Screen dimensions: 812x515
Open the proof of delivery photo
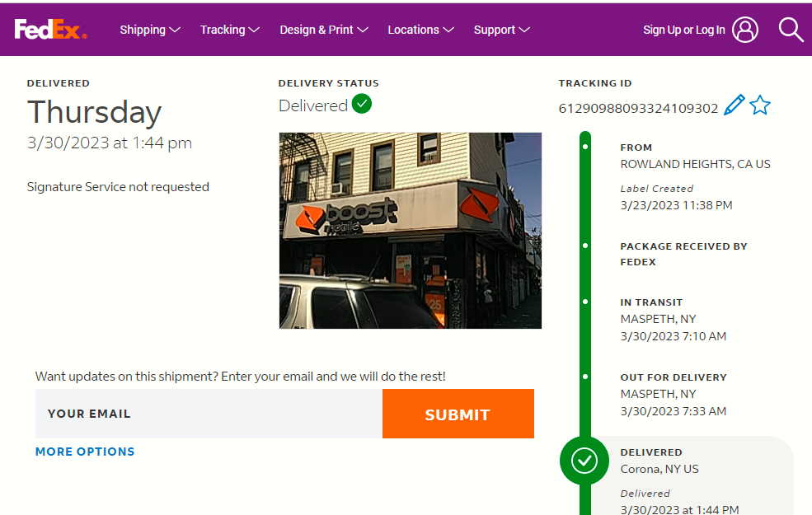click(x=411, y=231)
